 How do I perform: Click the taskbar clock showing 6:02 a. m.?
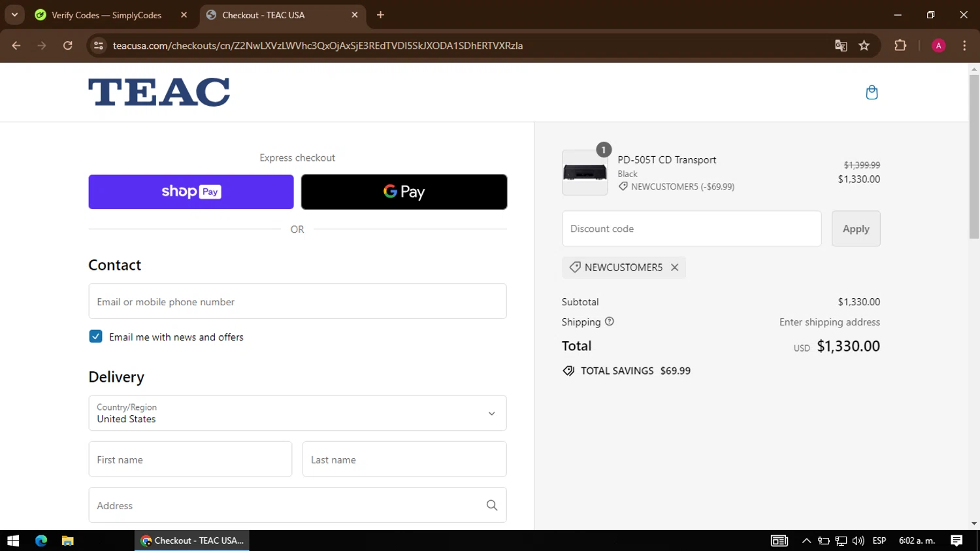click(x=917, y=541)
